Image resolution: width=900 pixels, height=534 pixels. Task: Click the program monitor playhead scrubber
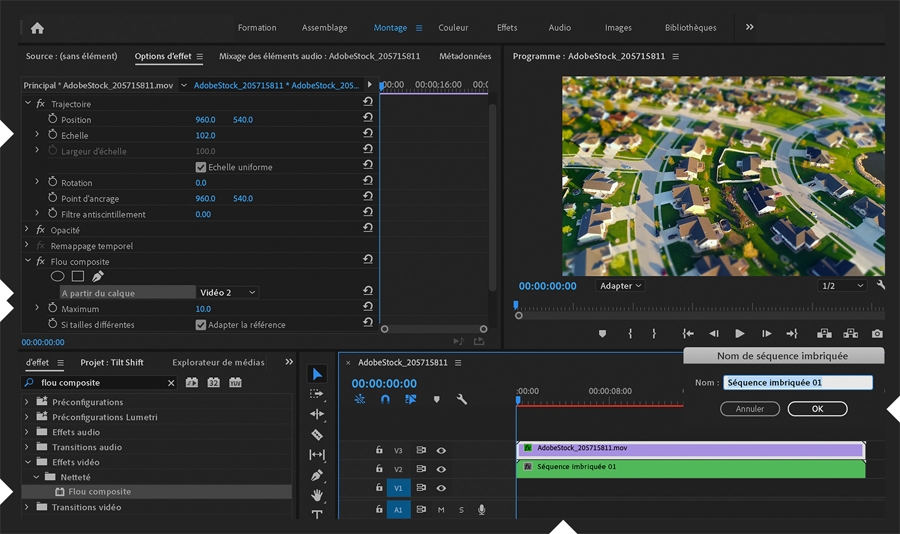[x=517, y=307]
